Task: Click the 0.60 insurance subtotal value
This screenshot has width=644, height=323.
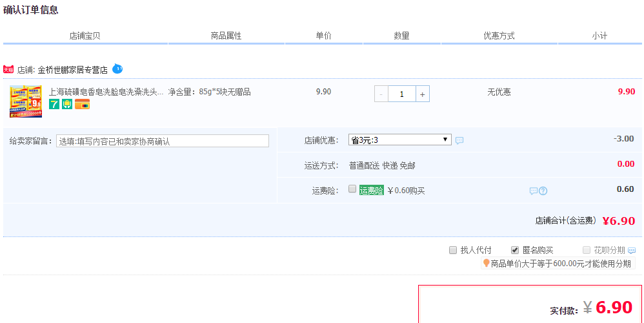Action: pyautogui.click(x=625, y=189)
